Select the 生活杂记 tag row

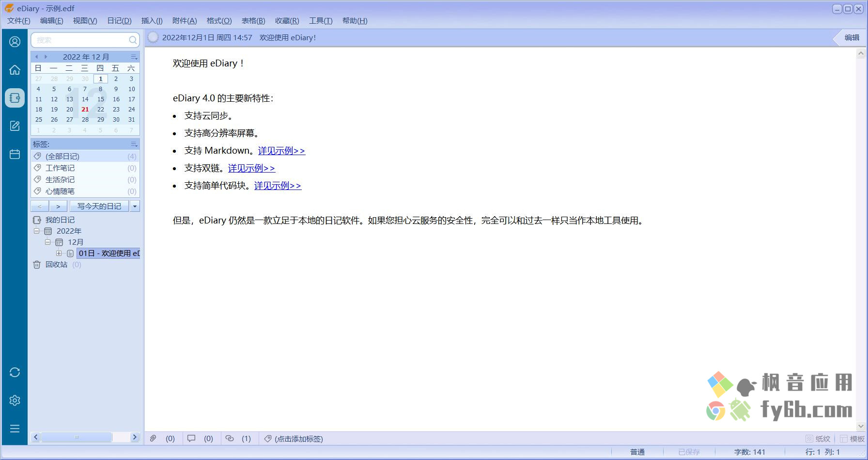pyautogui.click(x=85, y=179)
